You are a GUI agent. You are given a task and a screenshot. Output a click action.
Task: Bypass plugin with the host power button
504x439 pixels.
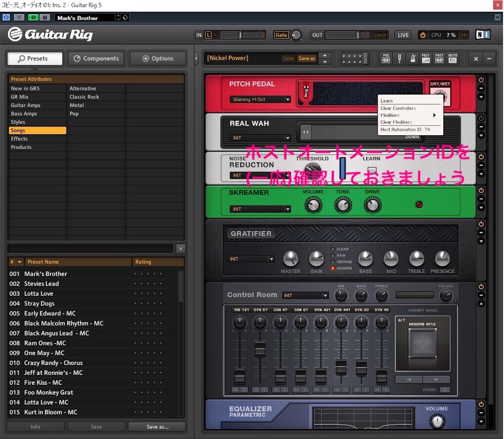[6, 18]
